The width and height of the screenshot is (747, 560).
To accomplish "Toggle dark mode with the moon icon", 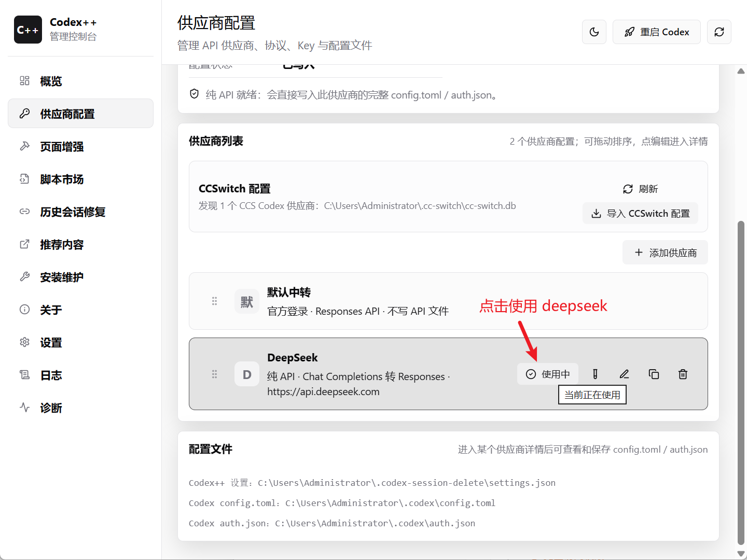I will pos(594,32).
